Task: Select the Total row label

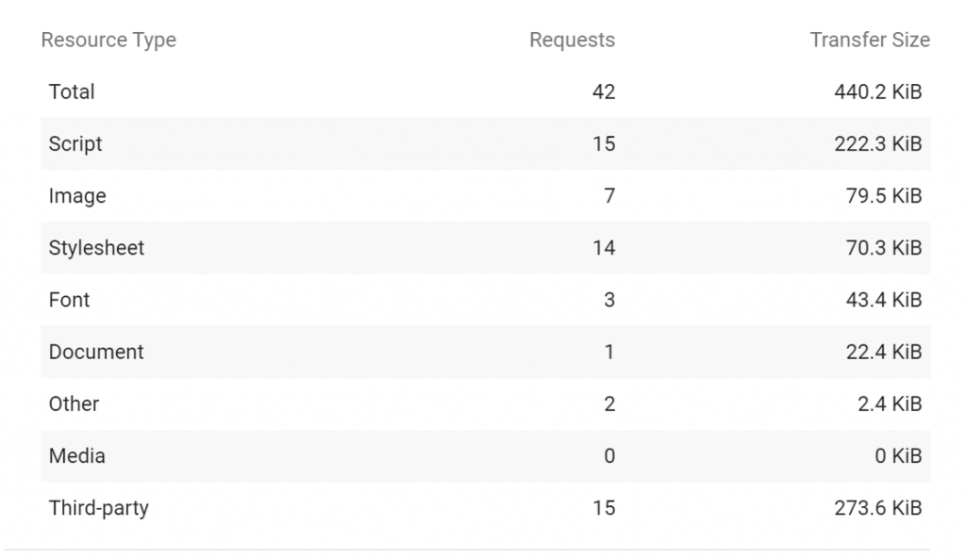Action: (72, 91)
